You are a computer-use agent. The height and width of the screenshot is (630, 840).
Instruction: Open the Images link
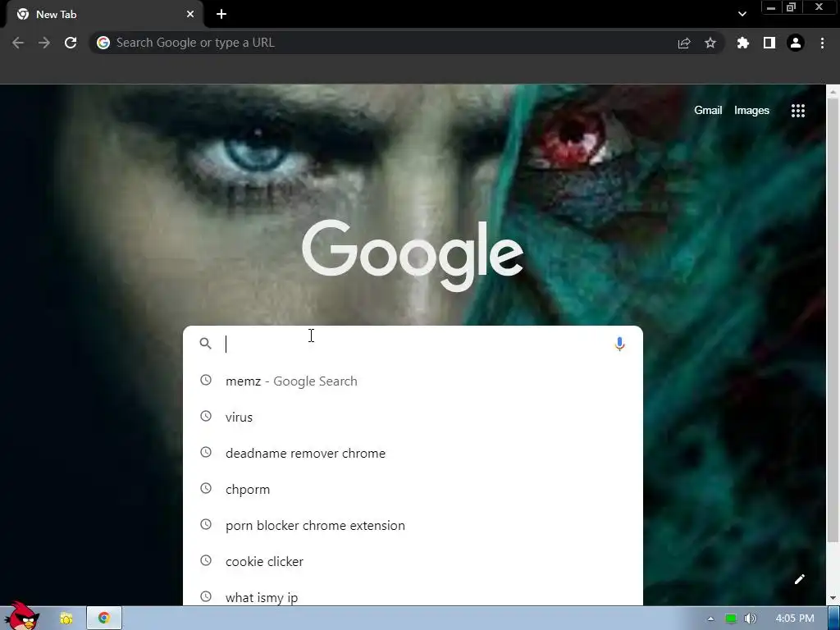[751, 111]
